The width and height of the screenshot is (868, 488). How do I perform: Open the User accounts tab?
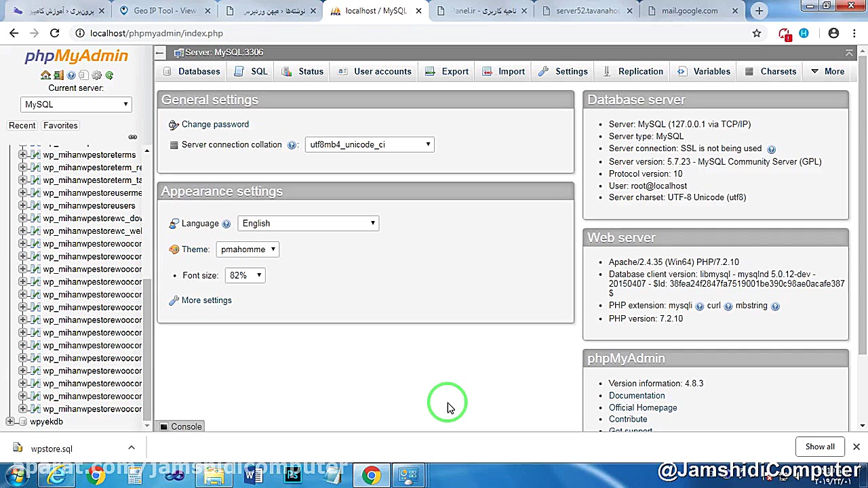pos(374,71)
